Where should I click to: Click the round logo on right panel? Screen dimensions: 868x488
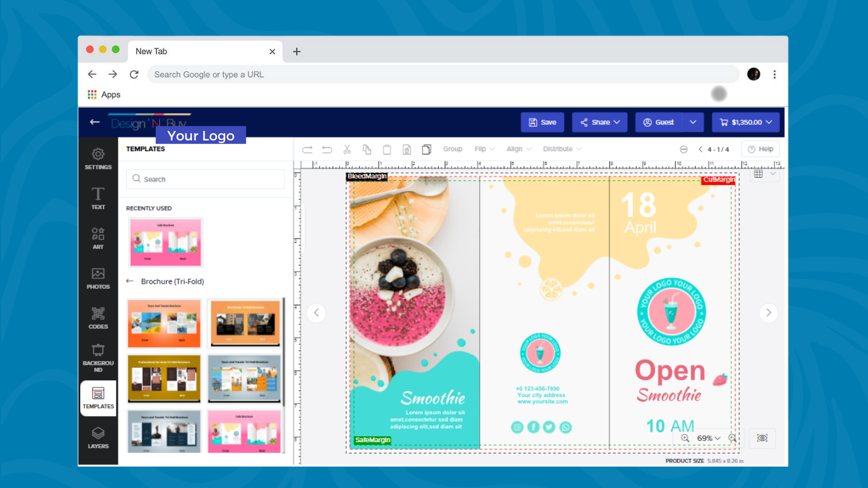[671, 312]
